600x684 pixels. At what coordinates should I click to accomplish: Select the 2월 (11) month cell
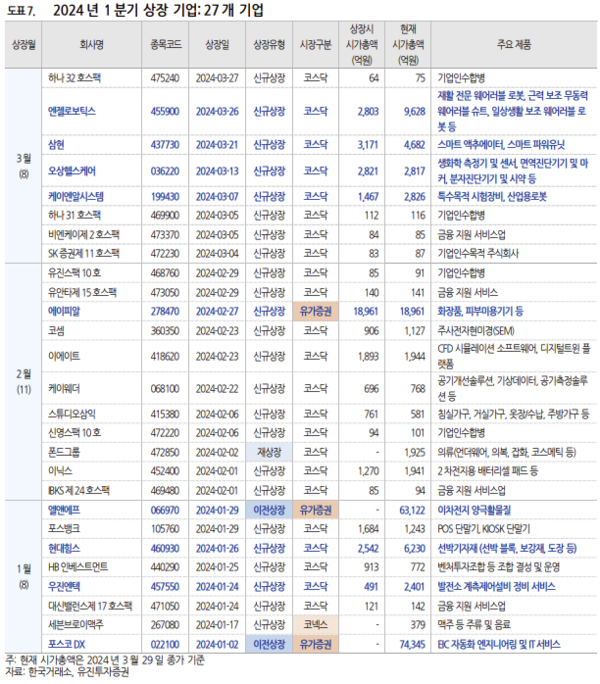(24, 382)
